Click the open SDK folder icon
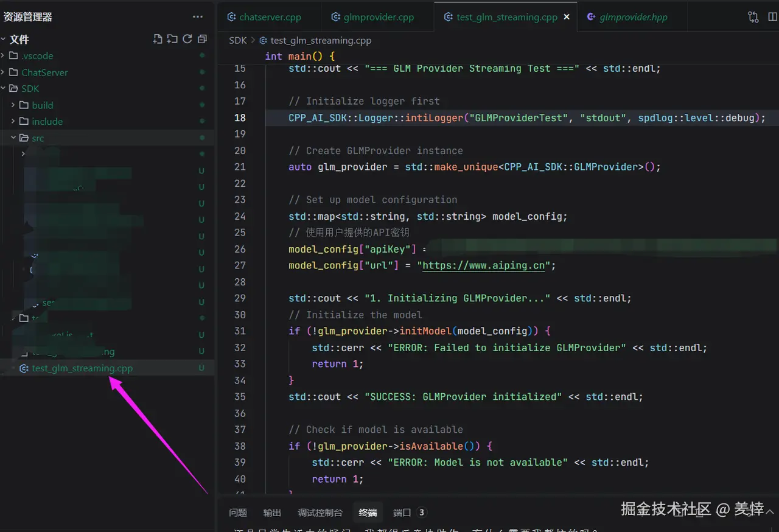Screen dimensions: 779x532 click(14, 88)
